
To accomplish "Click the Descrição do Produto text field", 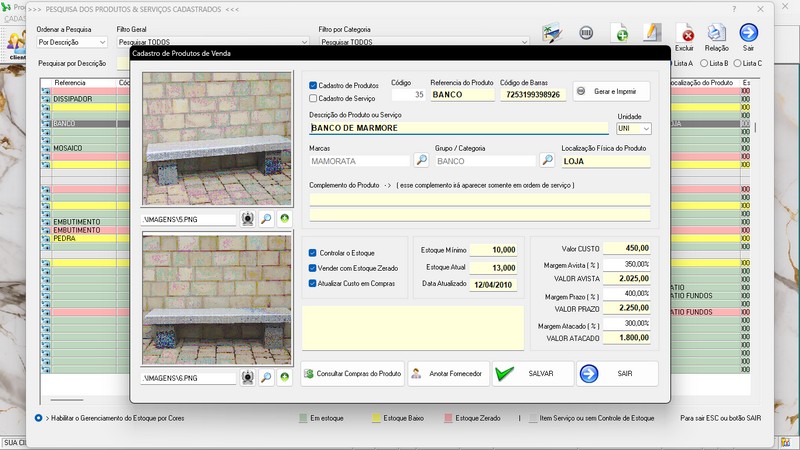I will tap(459, 128).
